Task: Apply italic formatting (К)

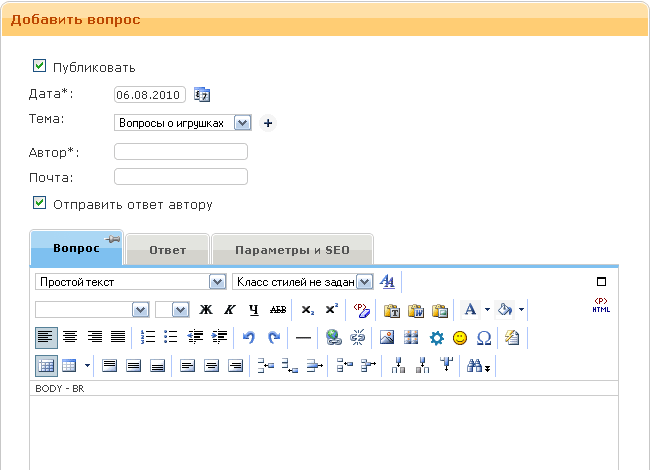Action: pyautogui.click(x=230, y=310)
